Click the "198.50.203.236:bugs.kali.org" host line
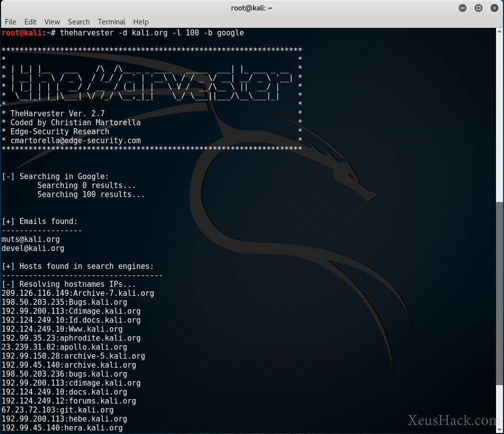Image resolution: width=504 pixels, height=434 pixels. (64, 374)
